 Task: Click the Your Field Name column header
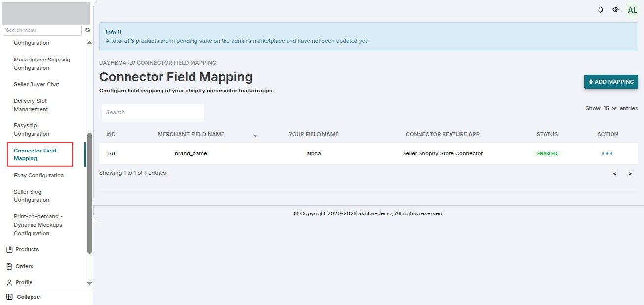[x=314, y=134]
